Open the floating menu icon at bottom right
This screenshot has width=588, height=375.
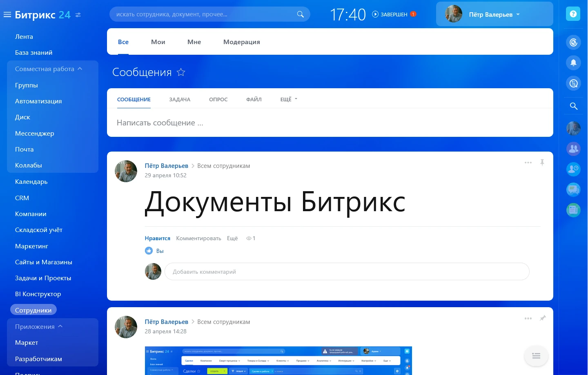click(536, 356)
